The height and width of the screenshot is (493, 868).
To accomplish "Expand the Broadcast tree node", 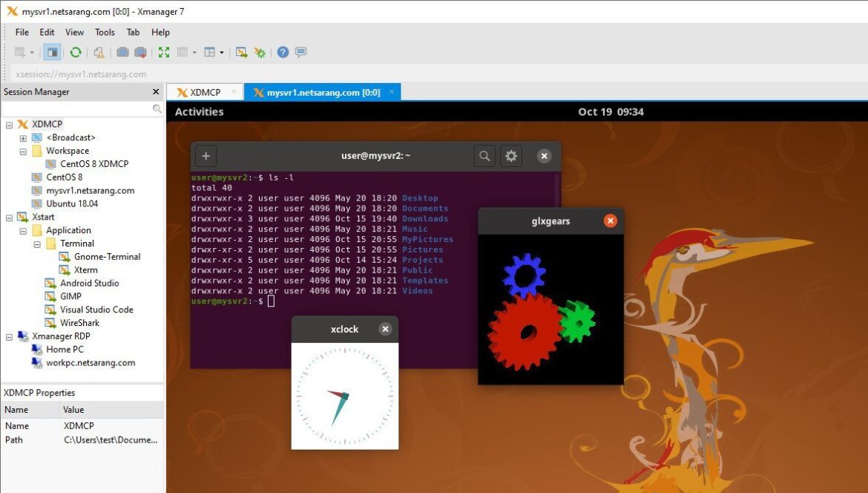I will click(23, 137).
